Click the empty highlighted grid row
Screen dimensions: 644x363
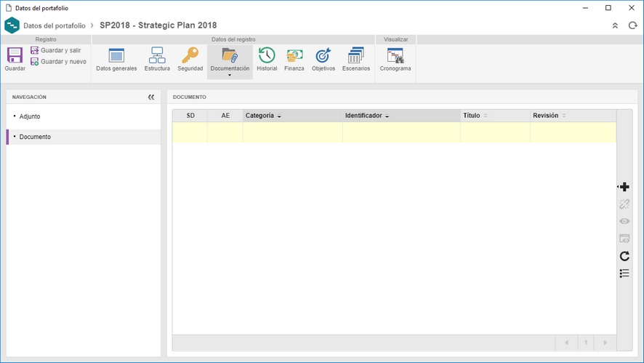394,132
